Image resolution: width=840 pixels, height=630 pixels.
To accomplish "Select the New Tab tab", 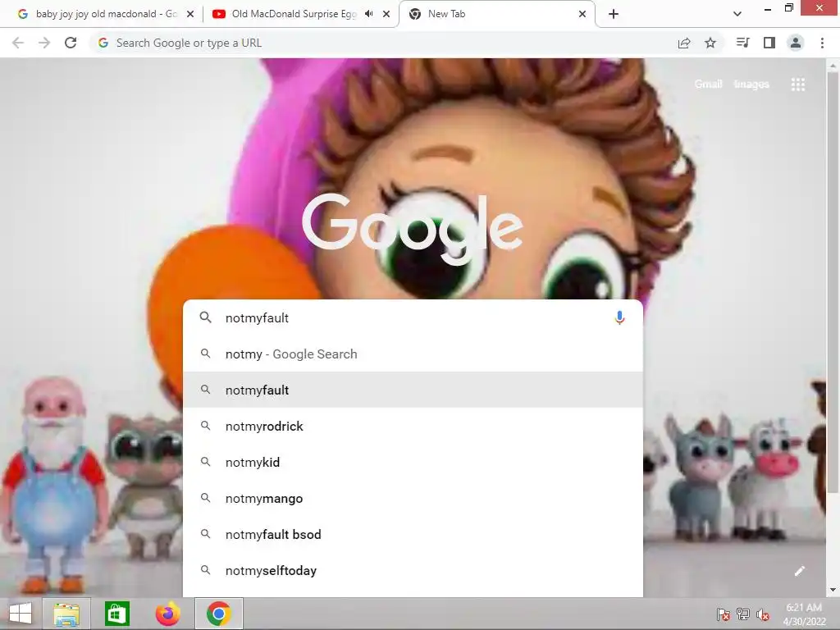I will click(496, 14).
